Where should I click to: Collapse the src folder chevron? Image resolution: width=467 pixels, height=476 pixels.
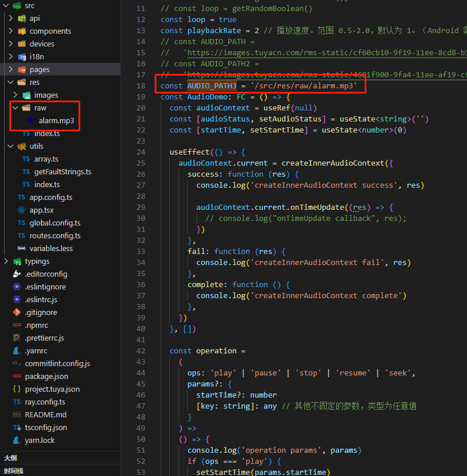tap(6, 5)
